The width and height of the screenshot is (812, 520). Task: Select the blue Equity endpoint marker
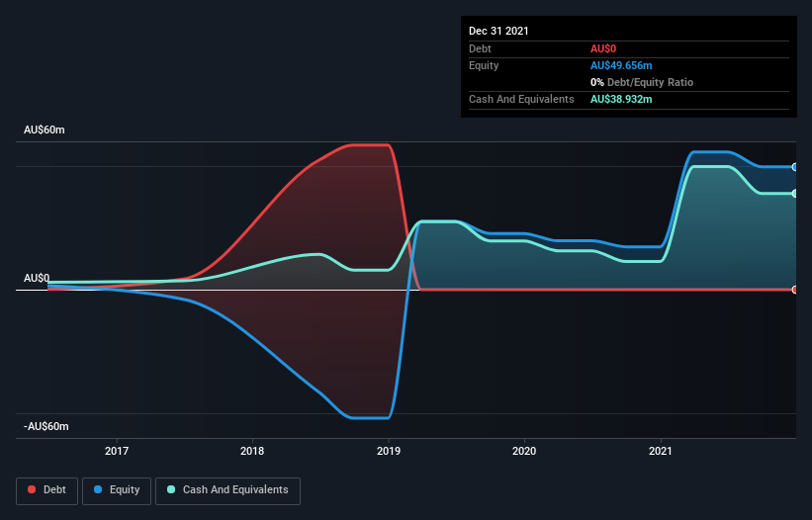pyautogui.click(x=795, y=167)
